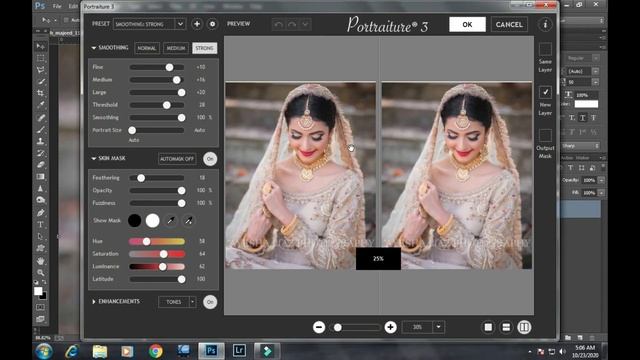Click the Threshold slider handle
This screenshot has width=640, height=360.
tap(167, 105)
